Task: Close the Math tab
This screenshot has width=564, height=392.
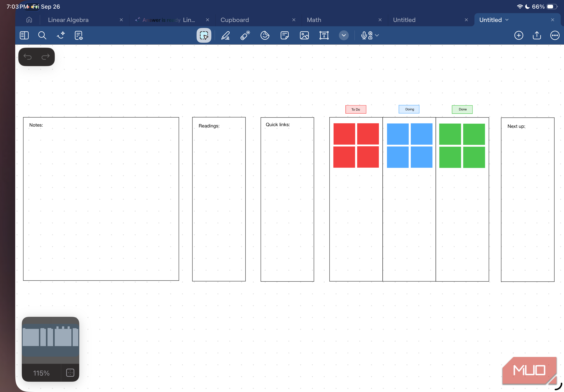Action: tap(380, 20)
